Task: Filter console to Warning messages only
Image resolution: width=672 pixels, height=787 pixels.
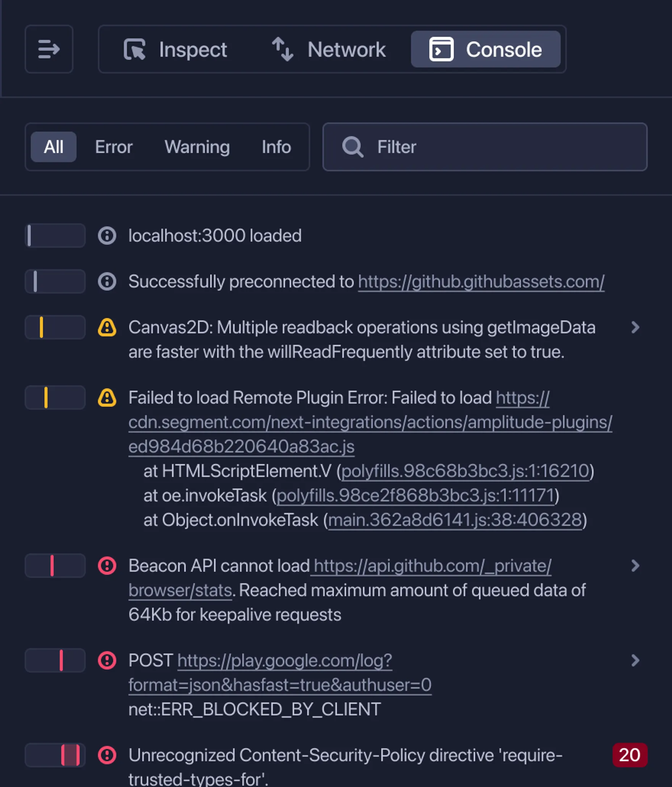Action: 197,147
